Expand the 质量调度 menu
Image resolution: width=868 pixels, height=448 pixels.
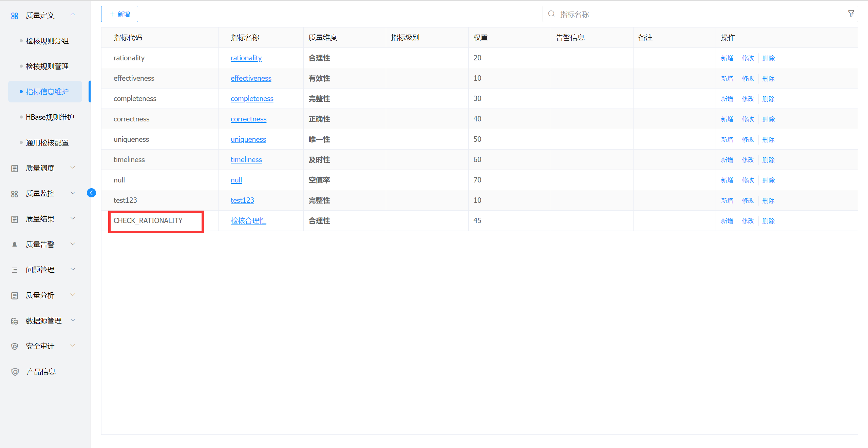point(73,168)
